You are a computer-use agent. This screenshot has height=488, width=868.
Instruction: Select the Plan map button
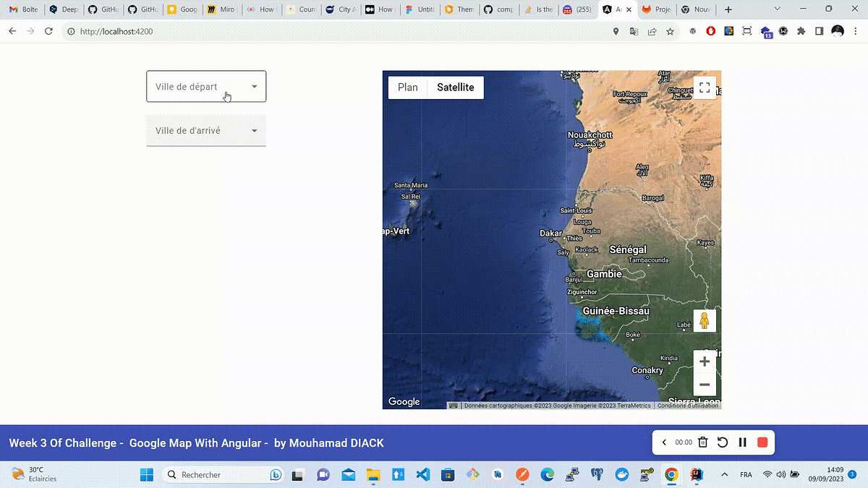tap(407, 87)
